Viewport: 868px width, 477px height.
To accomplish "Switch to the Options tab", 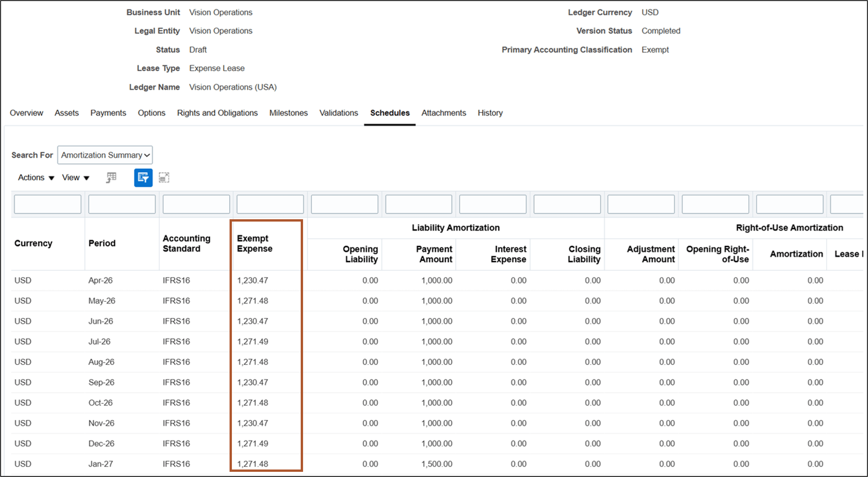I will tap(152, 113).
